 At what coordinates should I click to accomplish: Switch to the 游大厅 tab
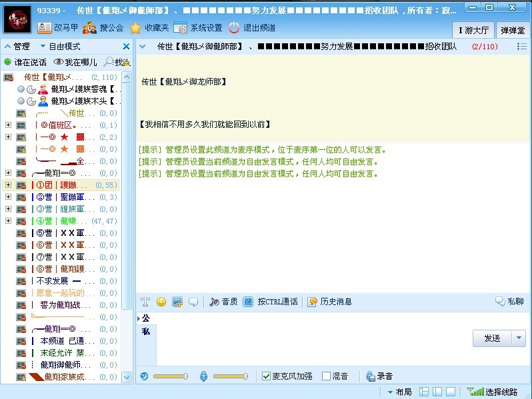click(473, 30)
